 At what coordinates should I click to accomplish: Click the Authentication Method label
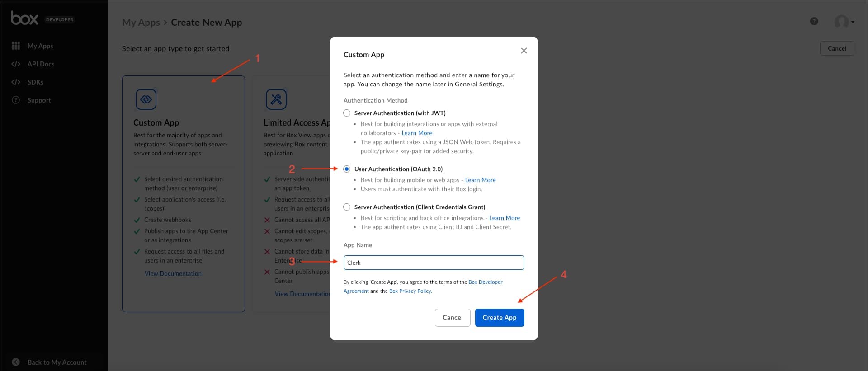pos(376,100)
